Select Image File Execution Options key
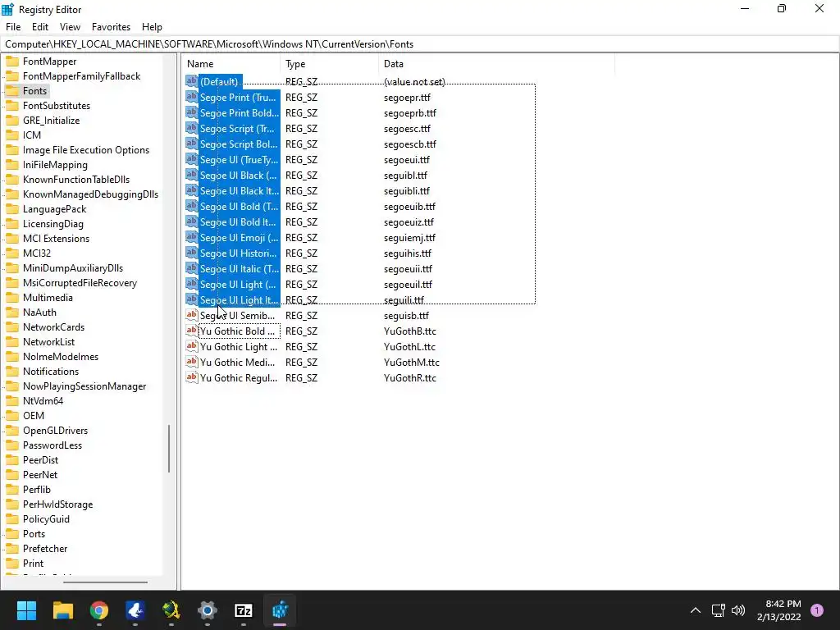Image resolution: width=840 pixels, height=630 pixels. 85,150
